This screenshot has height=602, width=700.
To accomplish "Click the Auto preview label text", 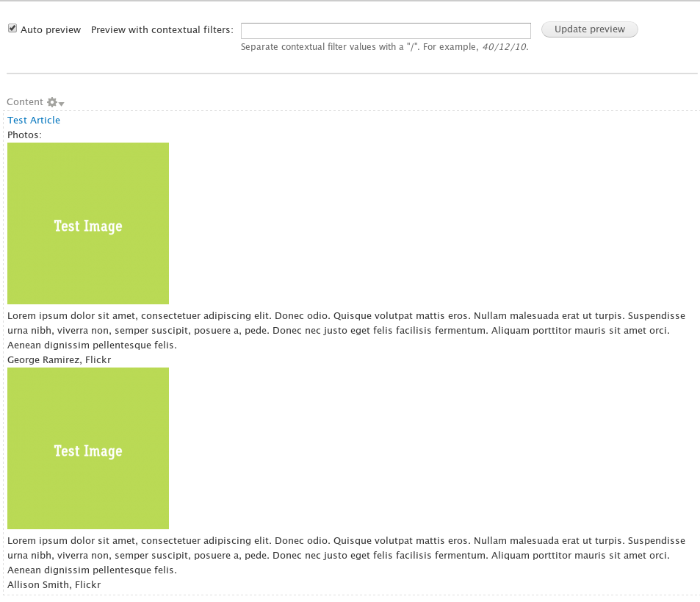I will coord(51,30).
